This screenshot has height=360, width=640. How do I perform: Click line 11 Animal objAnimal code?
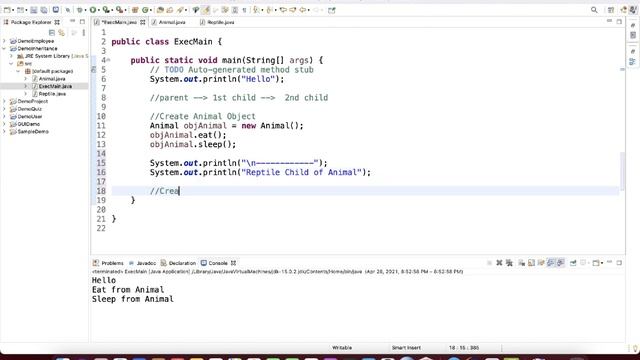227,126
